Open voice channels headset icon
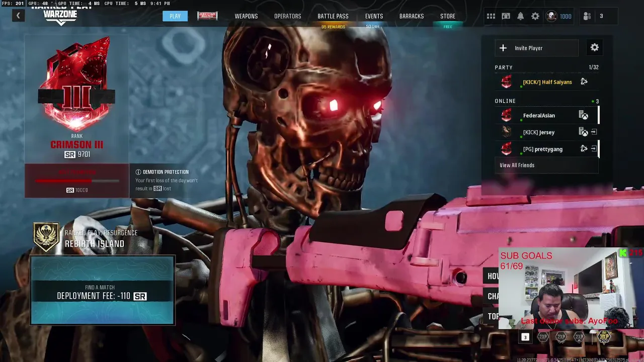 click(x=506, y=16)
